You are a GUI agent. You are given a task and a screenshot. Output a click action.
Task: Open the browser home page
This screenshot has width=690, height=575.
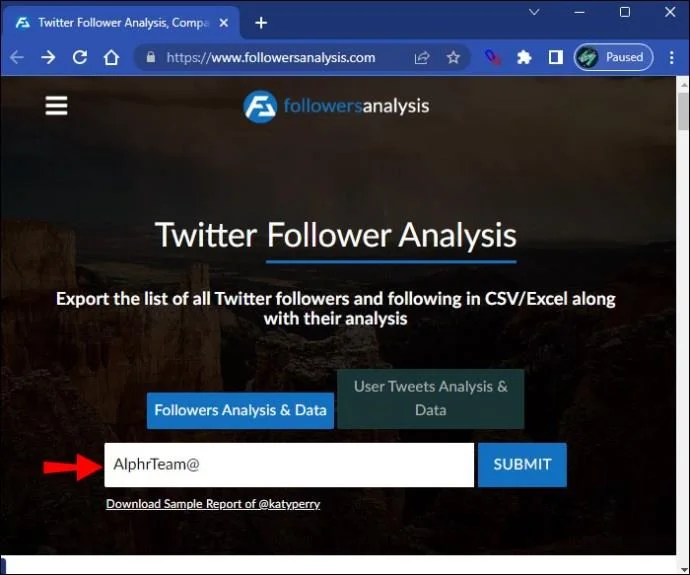[x=111, y=57]
